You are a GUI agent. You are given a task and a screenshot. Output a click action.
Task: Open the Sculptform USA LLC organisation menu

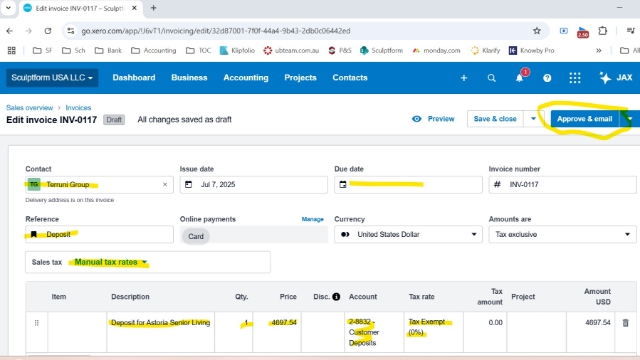[x=52, y=78]
